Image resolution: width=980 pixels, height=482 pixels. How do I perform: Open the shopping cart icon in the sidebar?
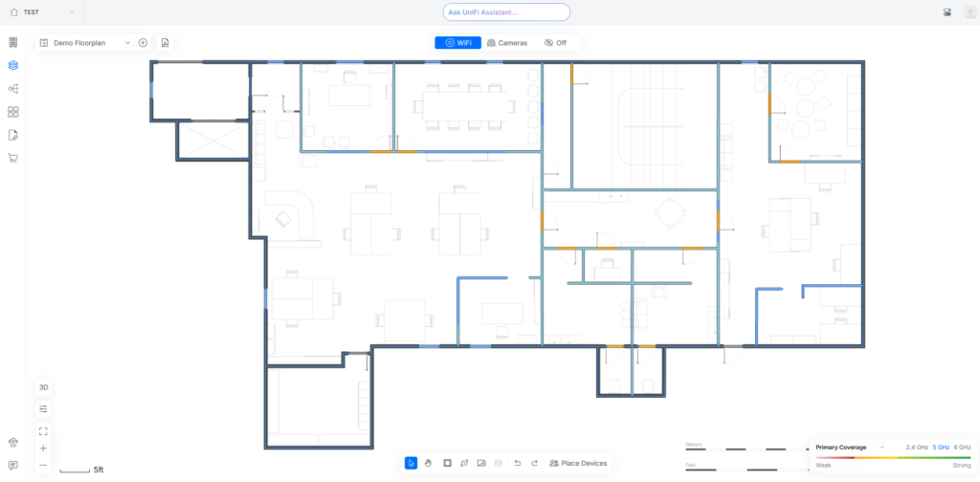[13, 158]
